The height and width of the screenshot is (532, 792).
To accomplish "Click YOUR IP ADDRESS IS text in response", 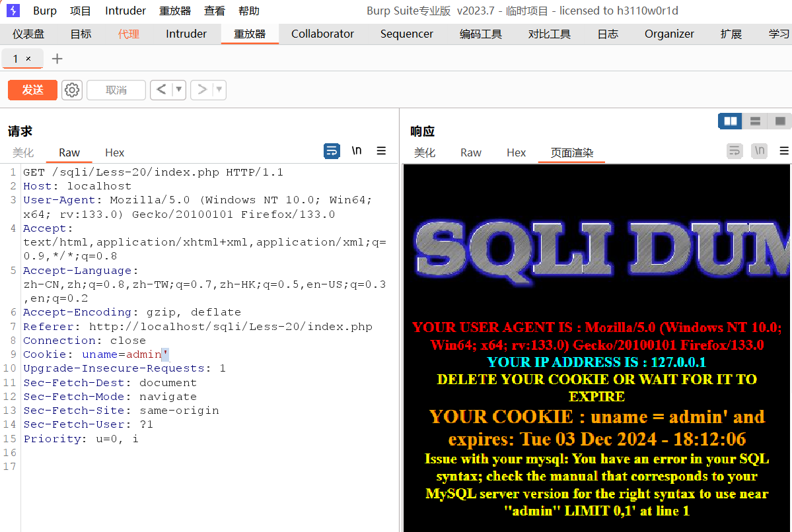I will (x=596, y=362).
